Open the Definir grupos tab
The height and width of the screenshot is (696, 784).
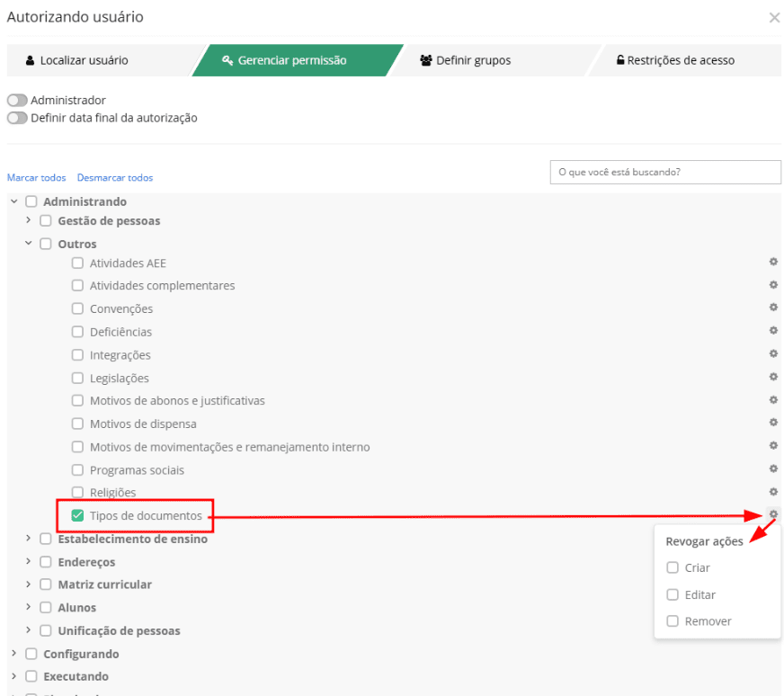(495, 60)
